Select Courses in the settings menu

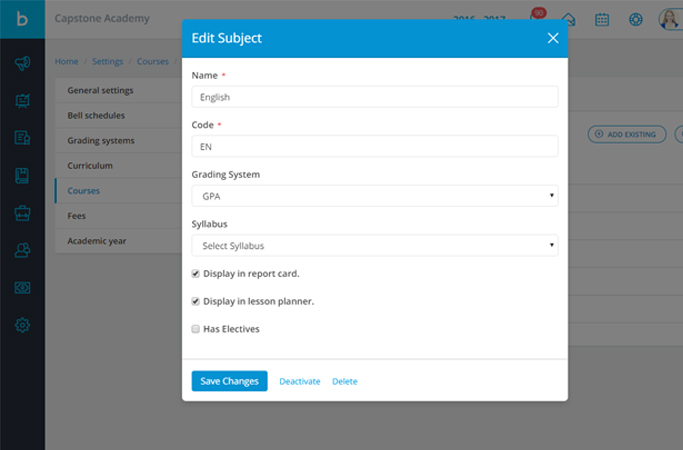(118, 191)
